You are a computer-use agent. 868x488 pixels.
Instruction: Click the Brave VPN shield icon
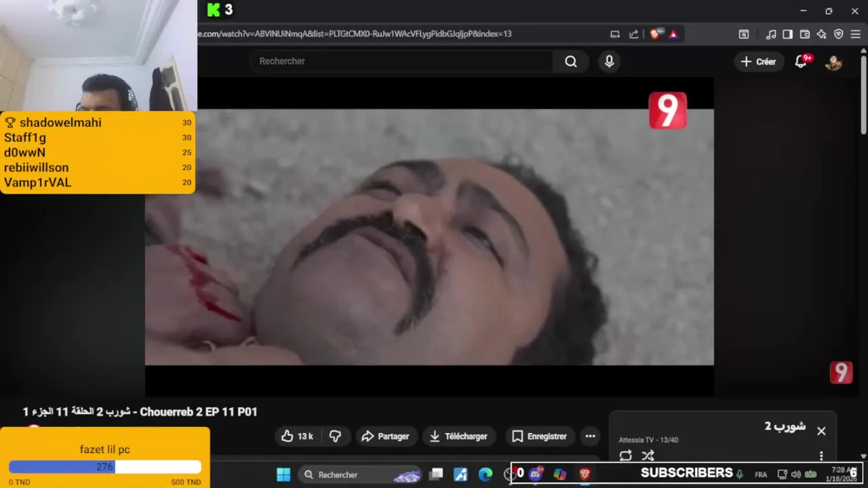click(838, 34)
